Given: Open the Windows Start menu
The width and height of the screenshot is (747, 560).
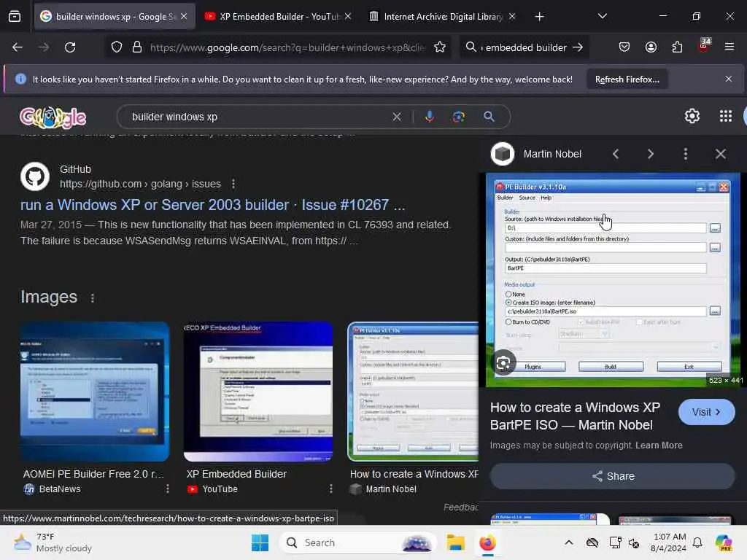Looking at the screenshot, I should point(260,542).
